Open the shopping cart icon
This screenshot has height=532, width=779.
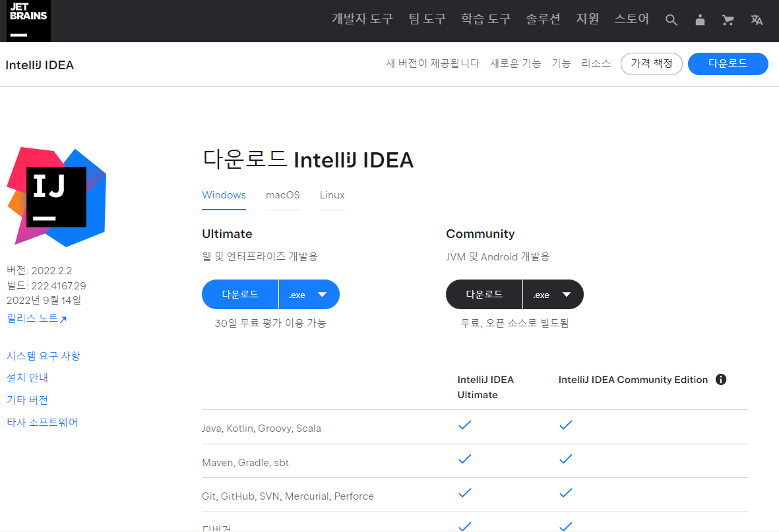[x=728, y=20]
